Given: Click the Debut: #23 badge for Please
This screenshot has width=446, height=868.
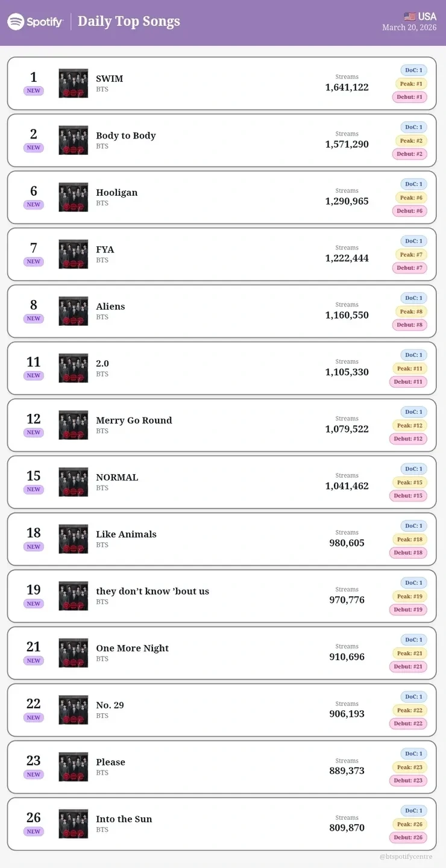Looking at the screenshot, I should point(408,781).
